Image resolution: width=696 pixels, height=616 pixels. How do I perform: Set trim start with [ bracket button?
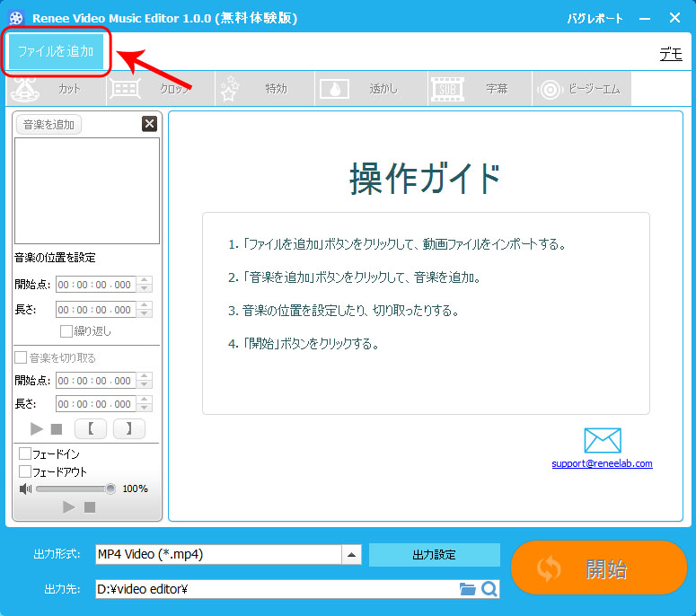click(x=91, y=428)
